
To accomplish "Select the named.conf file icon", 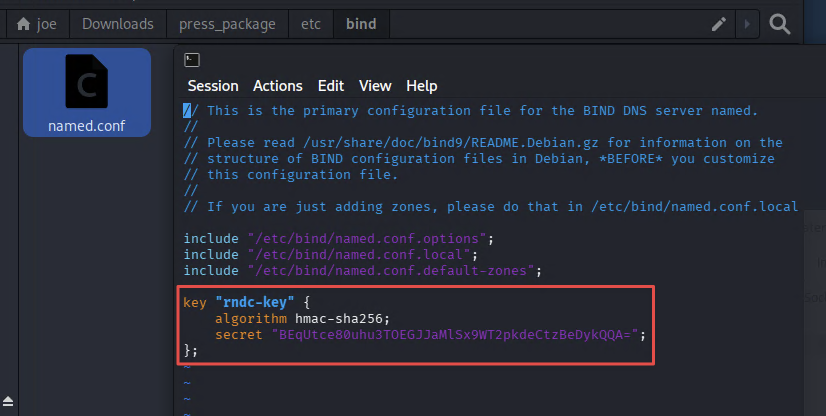I will point(87,92).
